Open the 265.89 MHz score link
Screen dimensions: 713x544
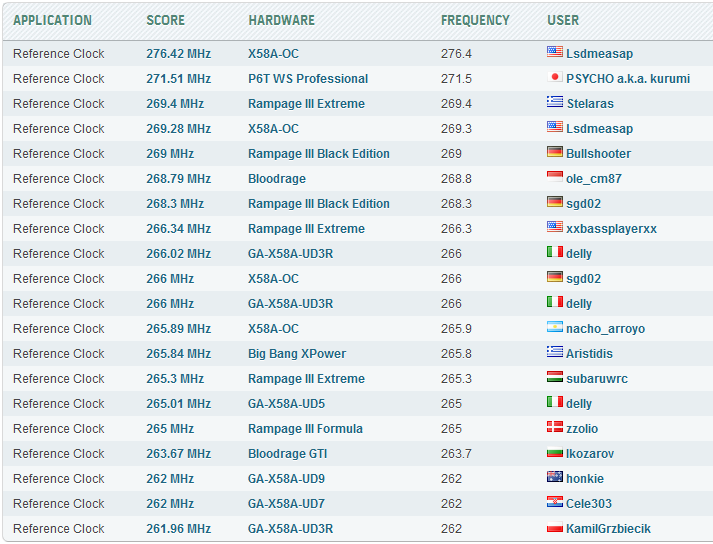179,329
